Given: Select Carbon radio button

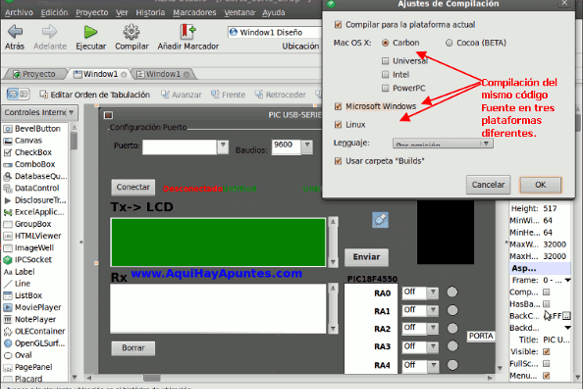Looking at the screenshot, I should [386, 43].
